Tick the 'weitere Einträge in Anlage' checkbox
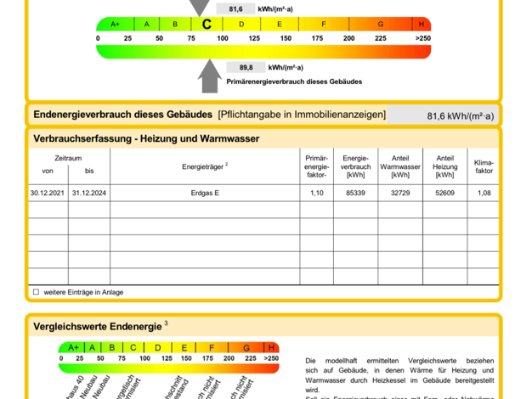532x399 pixels. (x=36, y=292)
